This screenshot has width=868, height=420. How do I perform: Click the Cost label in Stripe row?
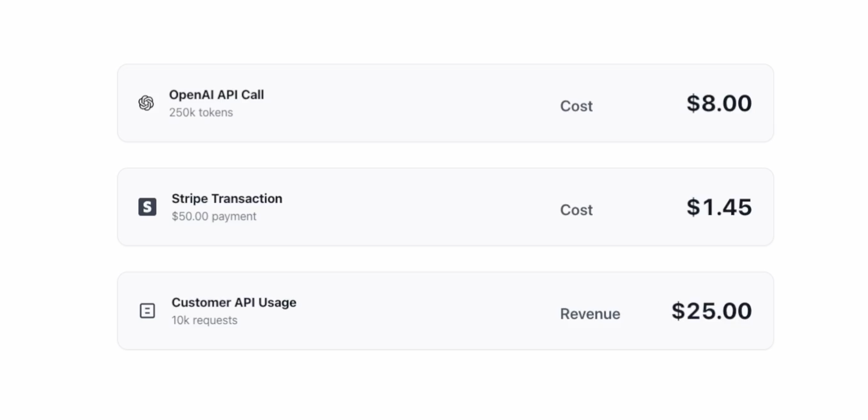point(576,210)
